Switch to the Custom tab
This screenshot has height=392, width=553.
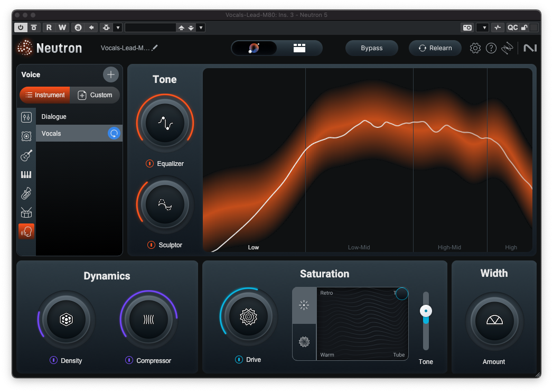click(x=96, y=95)
